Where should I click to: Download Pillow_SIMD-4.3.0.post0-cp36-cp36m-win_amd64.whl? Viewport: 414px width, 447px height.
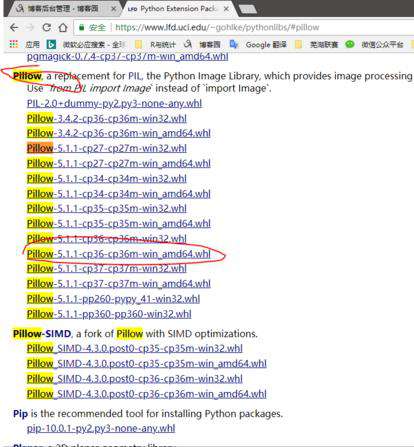tap(147, 394)
